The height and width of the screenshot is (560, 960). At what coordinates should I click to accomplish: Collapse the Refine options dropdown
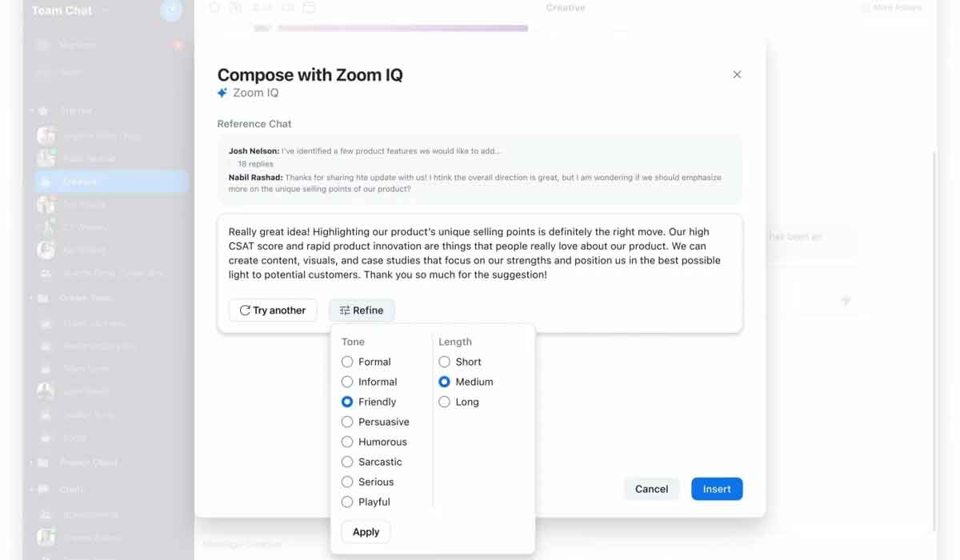coord(362,310)
